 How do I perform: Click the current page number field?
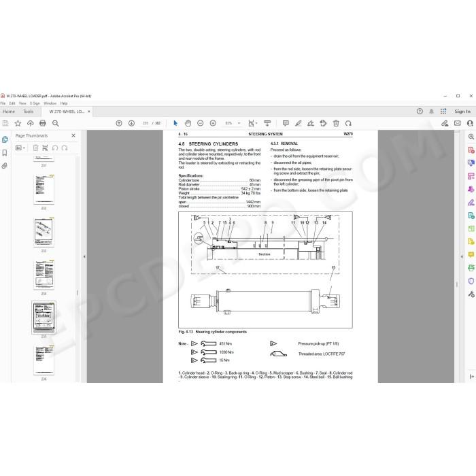pyautogui.click(x=146, y=123)
